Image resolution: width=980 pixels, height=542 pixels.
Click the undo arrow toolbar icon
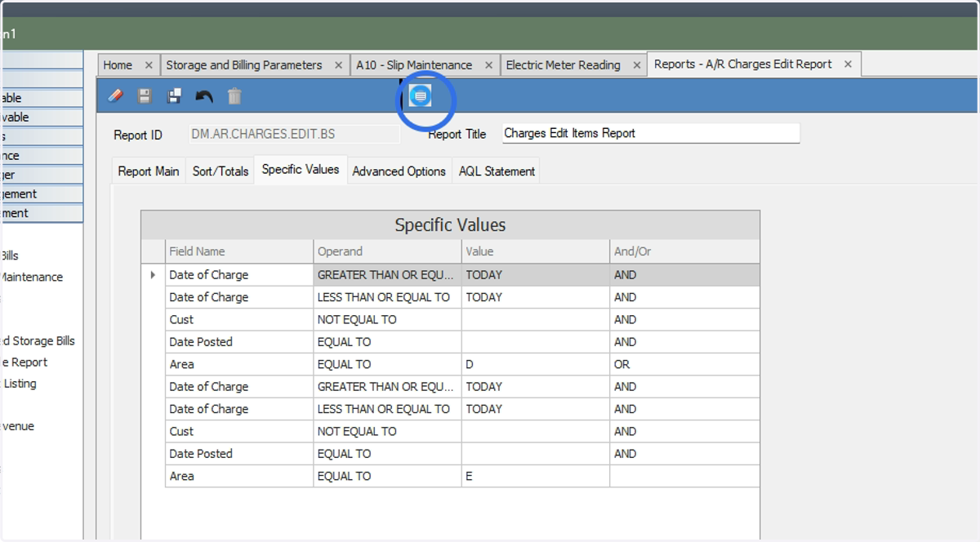204,96
